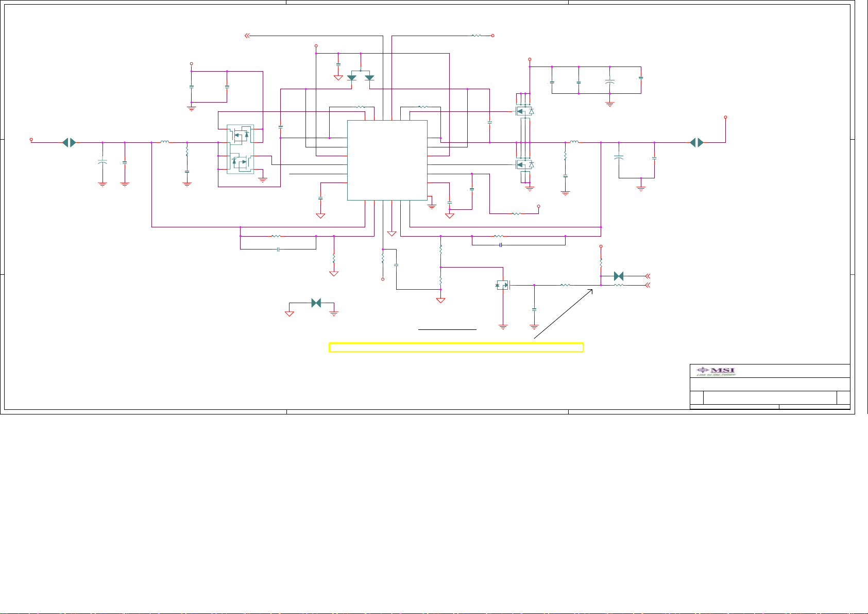Click the bowtie jumper between the two bottom grounds

(x=316, y=303)
